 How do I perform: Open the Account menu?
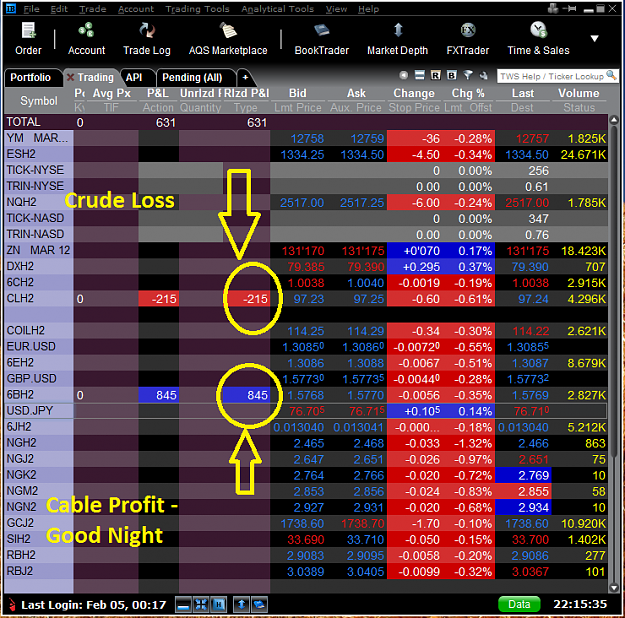pyautogui.click(x=136, y=9)
